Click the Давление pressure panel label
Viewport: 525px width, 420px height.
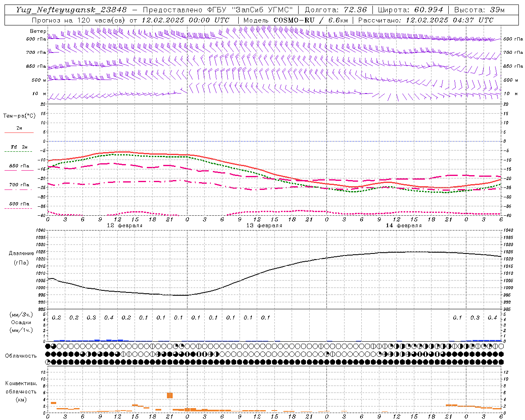click(21, 253)
